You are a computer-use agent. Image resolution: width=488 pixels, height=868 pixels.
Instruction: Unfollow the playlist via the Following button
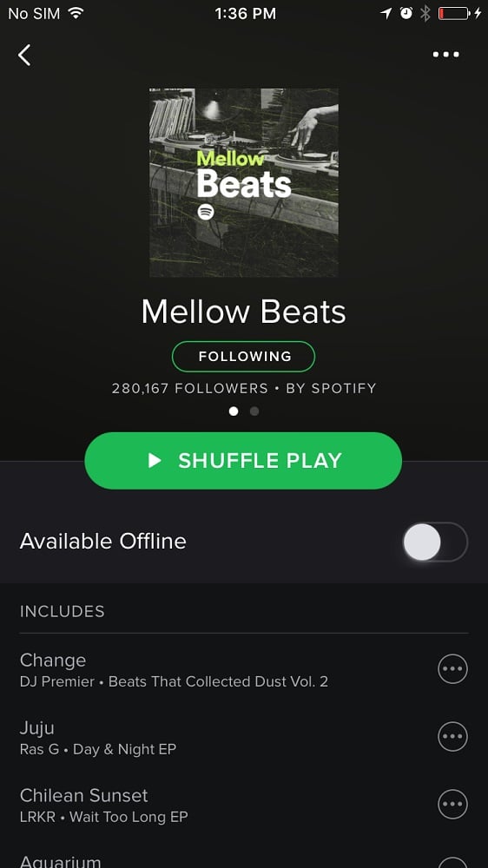[x=244, y=357]
